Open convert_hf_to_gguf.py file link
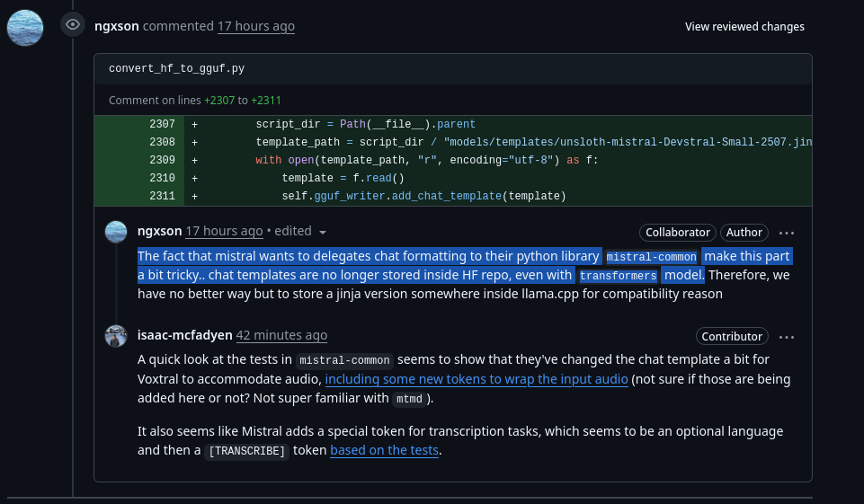Image resolution: width=864 pixels, height=504 pixels. [177, 68]
